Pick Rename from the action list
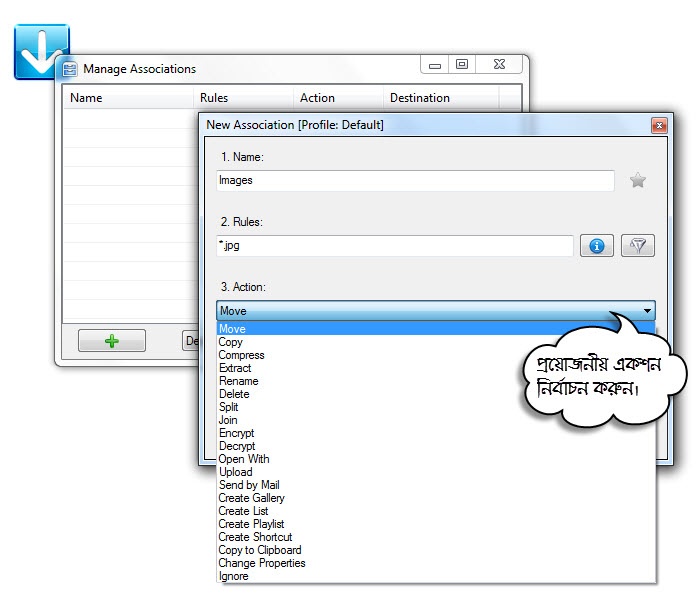 436,381
